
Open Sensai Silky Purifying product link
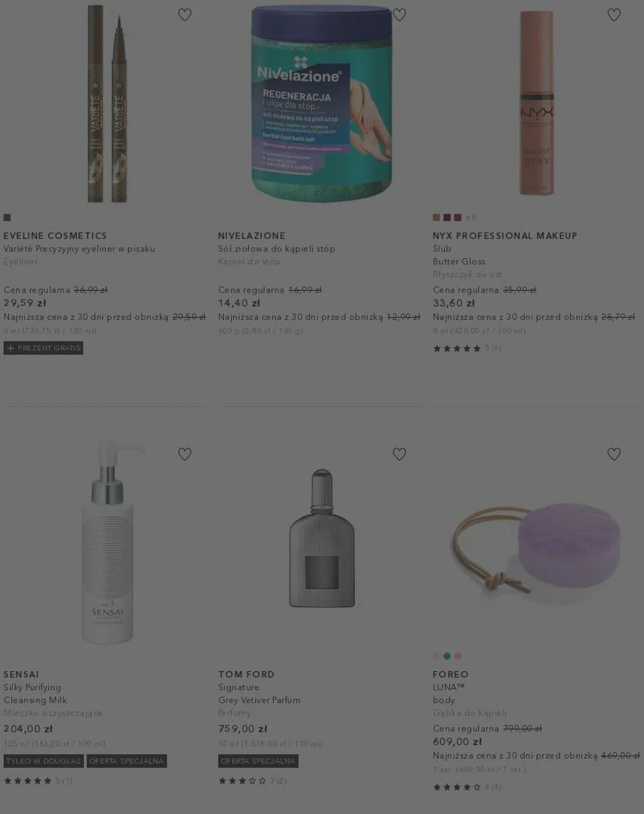coord(35,693)
